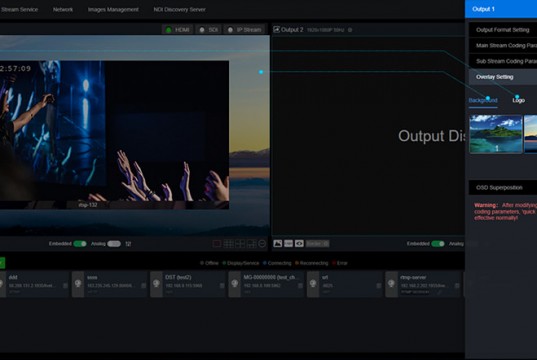The width and height of the screenshot is (537, 360).
Task: Click the MG-00000000 source name
Action: click(x=271, y=277)
